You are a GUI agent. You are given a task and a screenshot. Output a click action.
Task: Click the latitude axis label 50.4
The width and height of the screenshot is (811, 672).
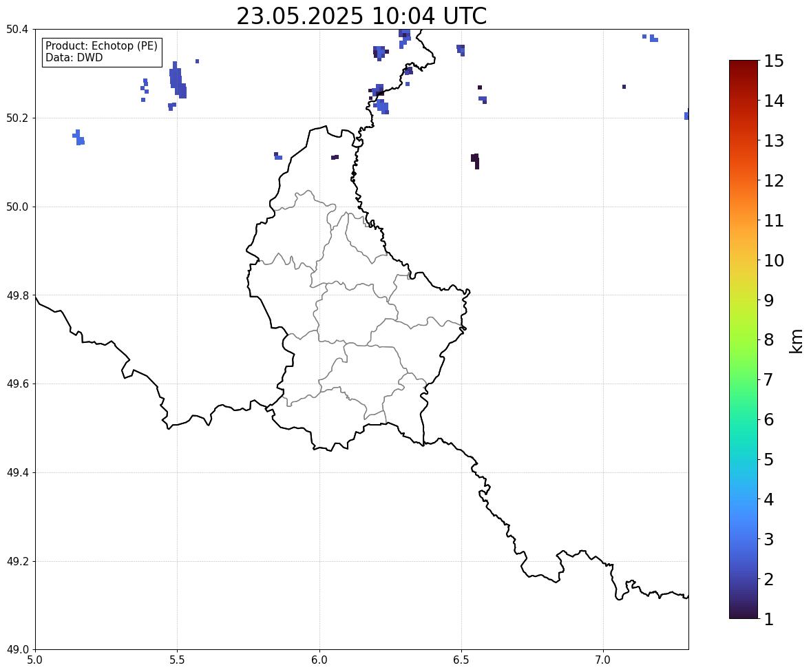tap(18, 30)
